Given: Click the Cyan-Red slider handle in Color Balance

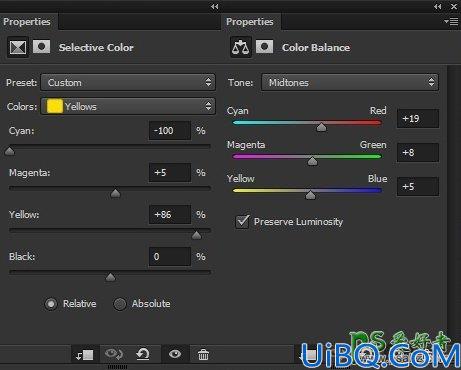Looking at the screenshot, I should tap(321, 127).
